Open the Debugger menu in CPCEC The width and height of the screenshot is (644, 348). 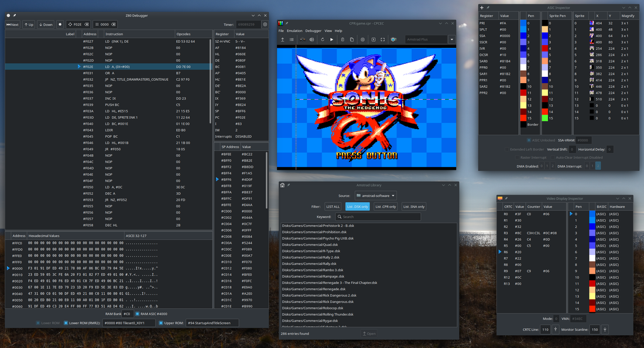(x=313, y=31)
